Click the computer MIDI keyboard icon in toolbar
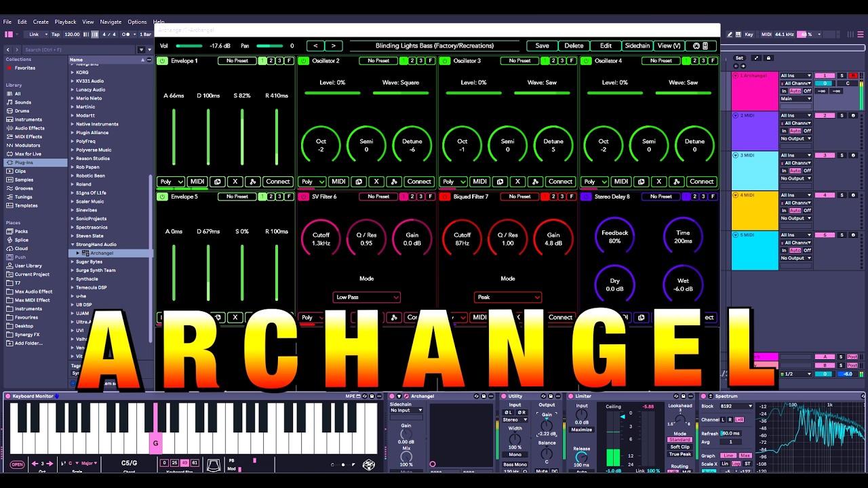This screenshot has width=868, height=488. click(738, 34)
